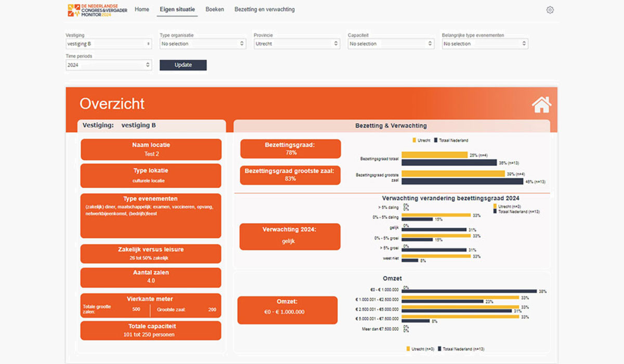624x364 pixels.
Task: Click 'Verwachting verandering bezettingsgraad 2024' chart title
Action: [x=450, y=198]
